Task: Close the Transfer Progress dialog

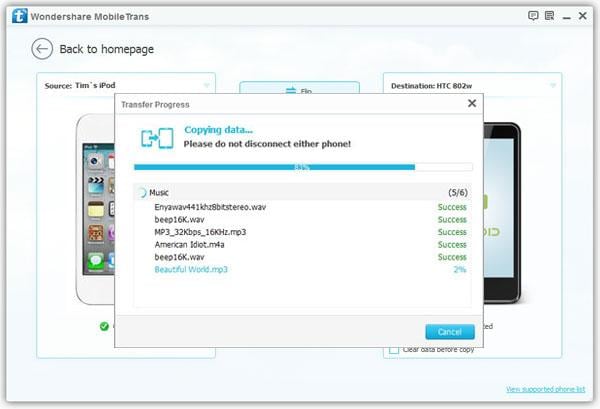Action: pos(472,103)
